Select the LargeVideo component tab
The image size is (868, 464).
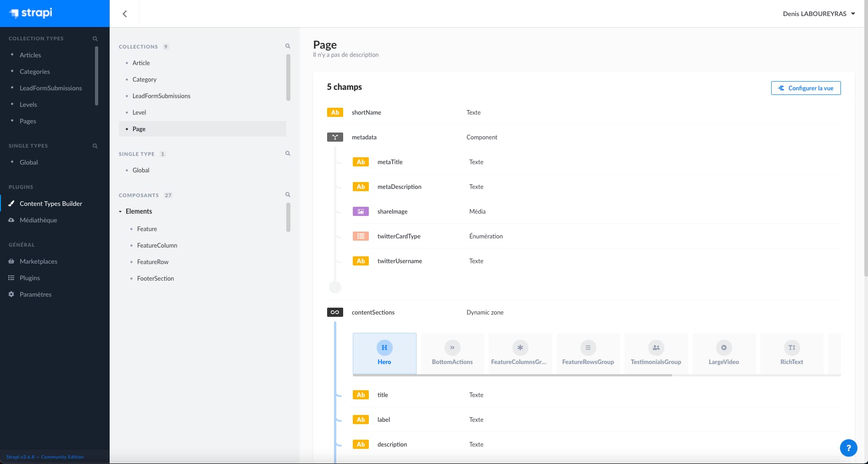(724, 354)
